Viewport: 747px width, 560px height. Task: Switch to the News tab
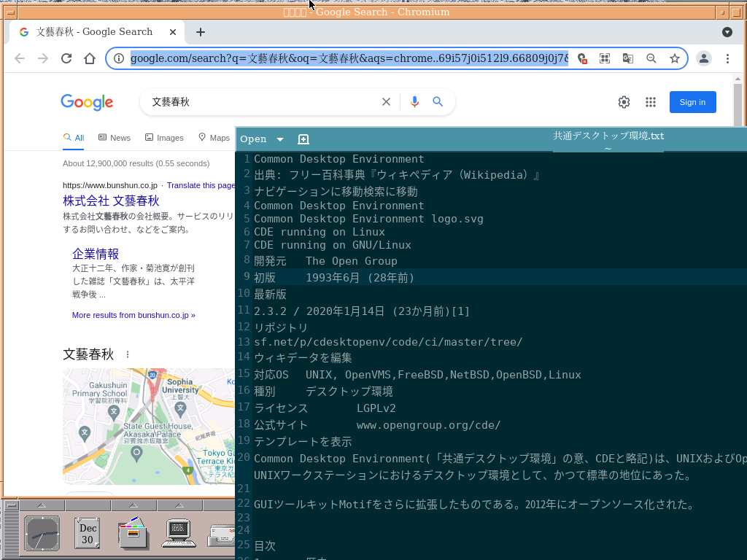tap(115, 138)
